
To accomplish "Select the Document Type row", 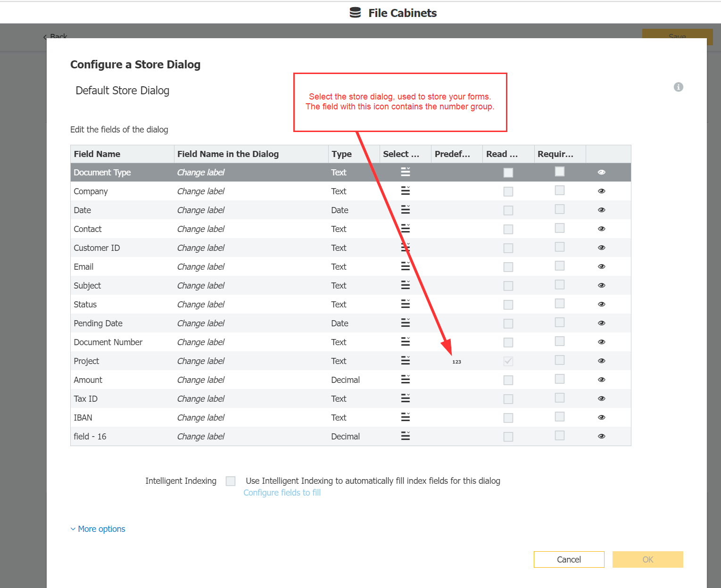I will (102, 173).
